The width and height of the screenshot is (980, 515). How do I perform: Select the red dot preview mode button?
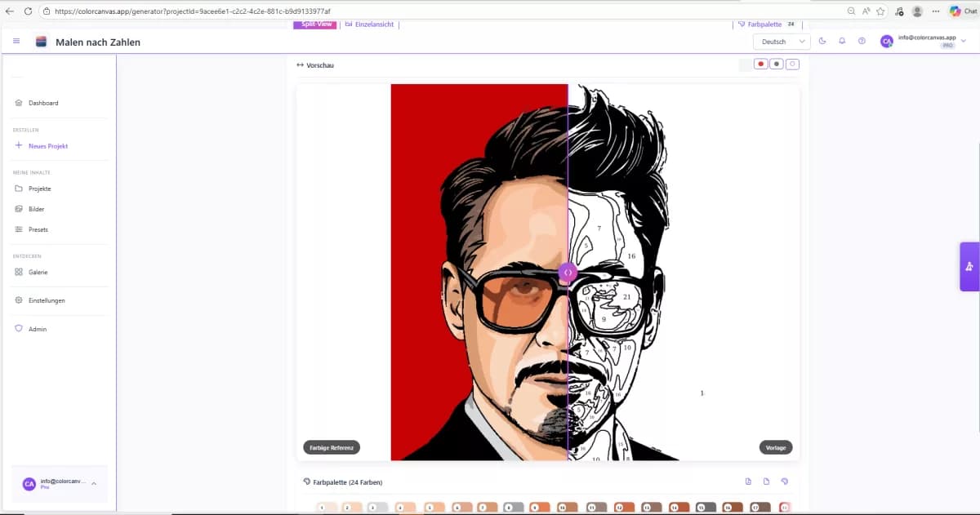(760, 64)
